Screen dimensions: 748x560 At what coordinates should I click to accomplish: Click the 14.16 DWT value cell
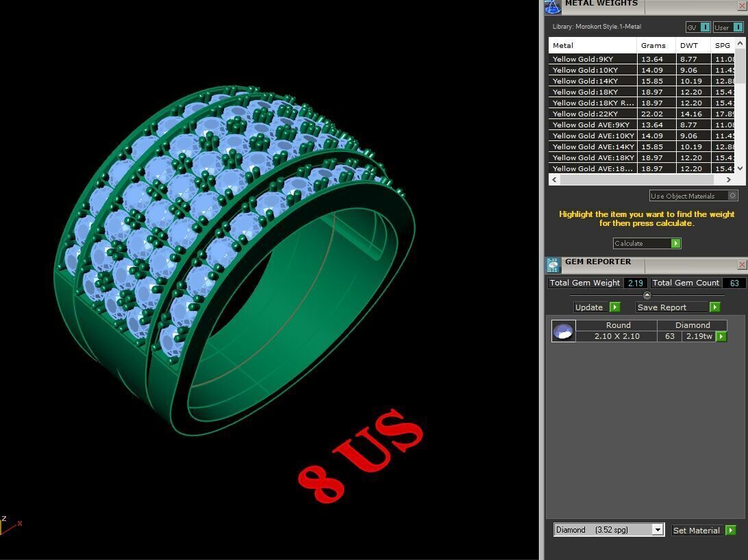click(693, 114)
